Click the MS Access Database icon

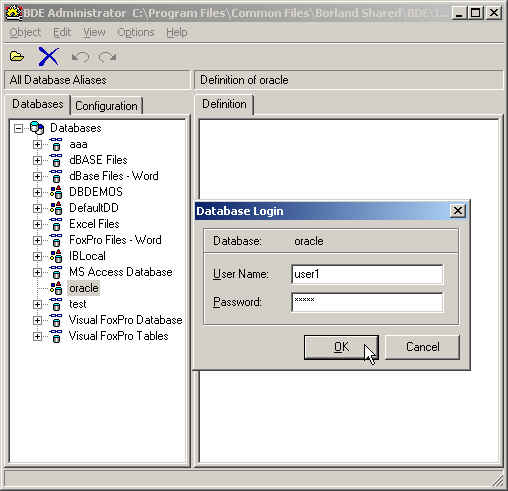point(56,272)
